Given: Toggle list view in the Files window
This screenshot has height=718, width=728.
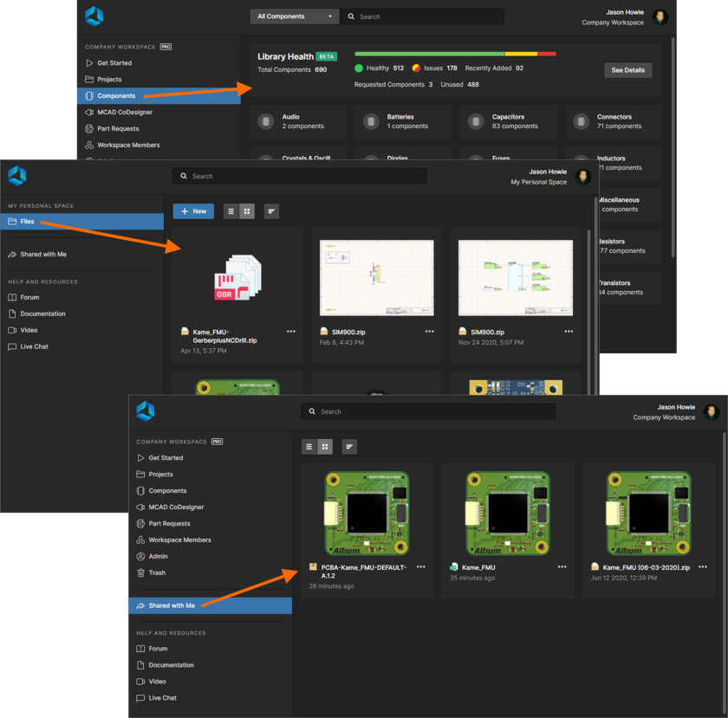Looking at the screenshot, I should pyautogui.click(x=231, y=211).
